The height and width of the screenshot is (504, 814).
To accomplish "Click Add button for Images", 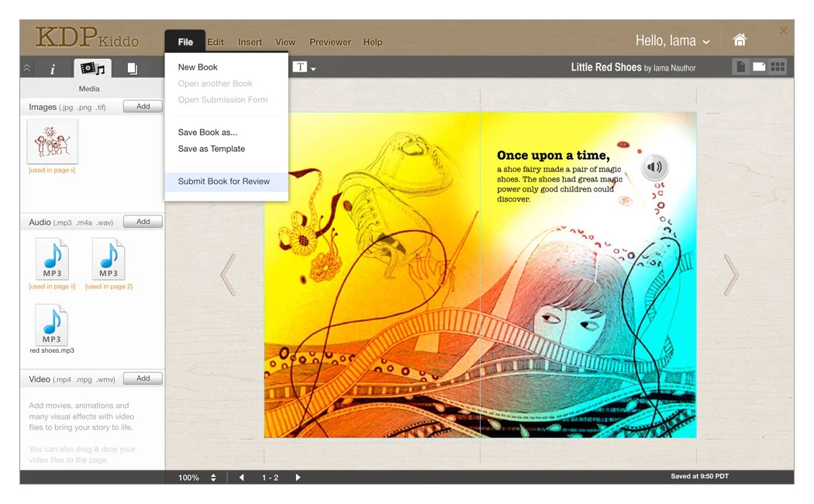I will point(143,106).
